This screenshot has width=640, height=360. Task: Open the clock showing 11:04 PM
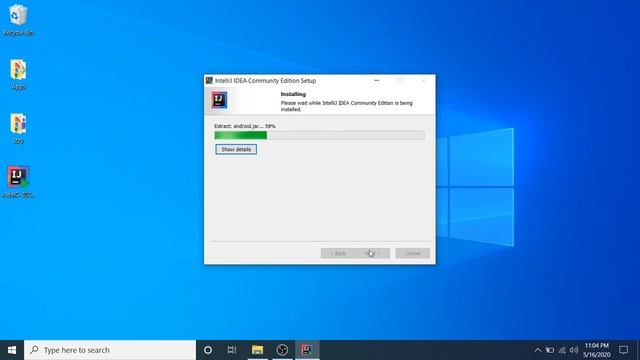coord(596,350)
